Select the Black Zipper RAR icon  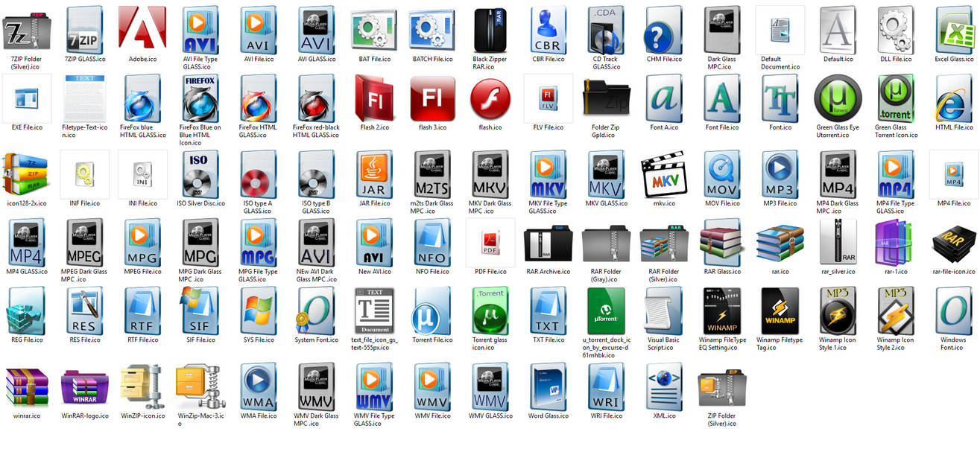(490, 28)
